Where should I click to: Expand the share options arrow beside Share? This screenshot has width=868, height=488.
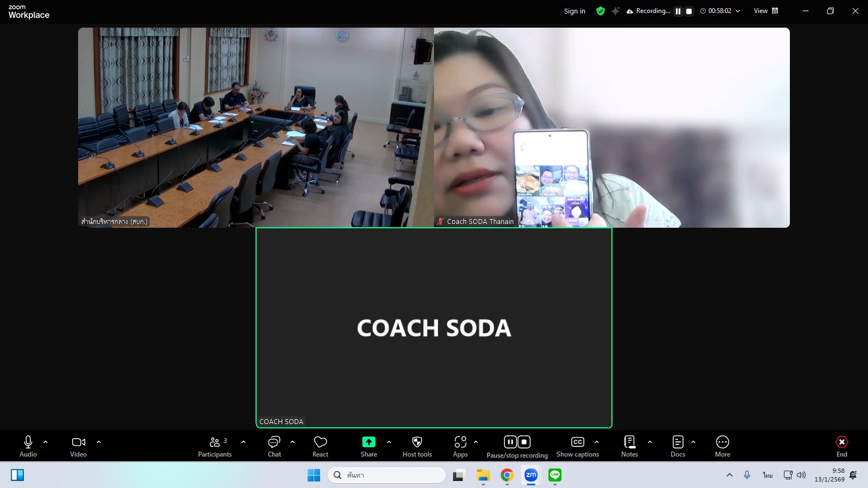click(x=389, y=442)
